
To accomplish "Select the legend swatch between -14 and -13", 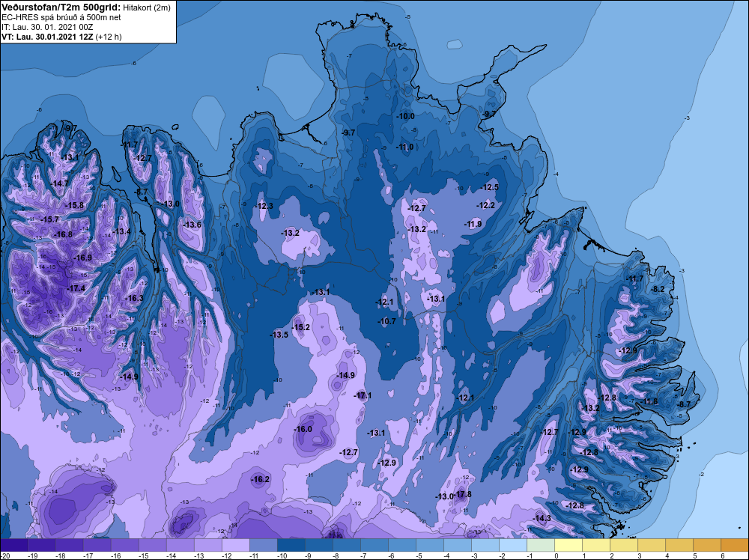I will click(x=180, y=545).
